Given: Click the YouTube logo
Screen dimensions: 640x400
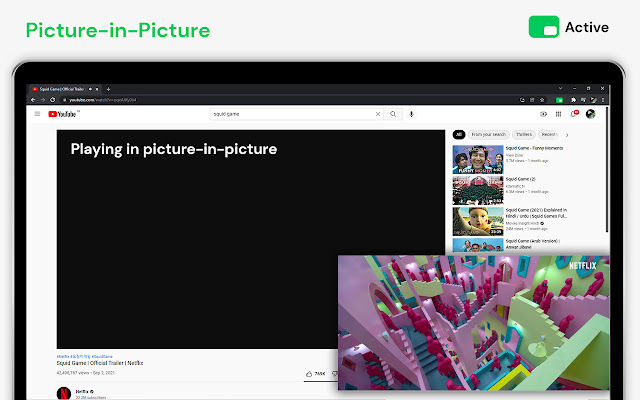Looking at the screenshot, I should click(x=62, y=114).
